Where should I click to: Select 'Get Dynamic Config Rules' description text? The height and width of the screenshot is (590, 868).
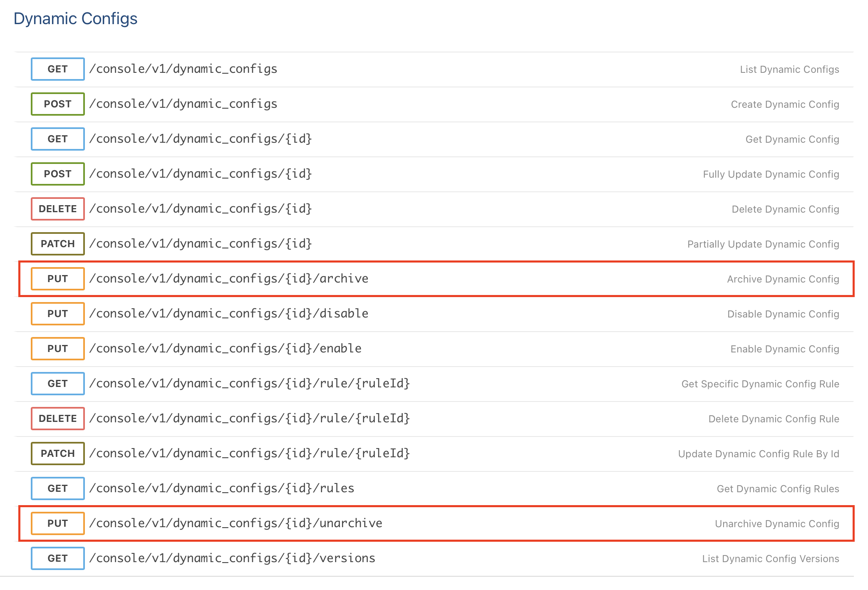click(778, 489)
